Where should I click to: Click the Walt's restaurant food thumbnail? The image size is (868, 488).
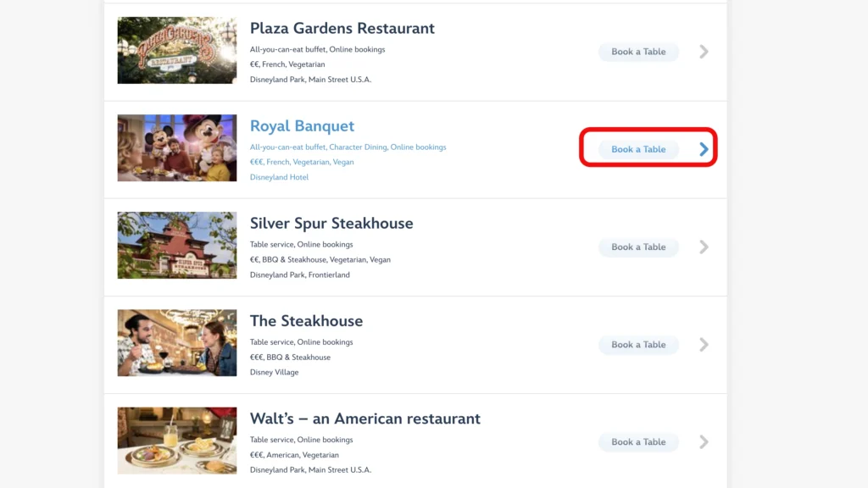click(176, 441)
